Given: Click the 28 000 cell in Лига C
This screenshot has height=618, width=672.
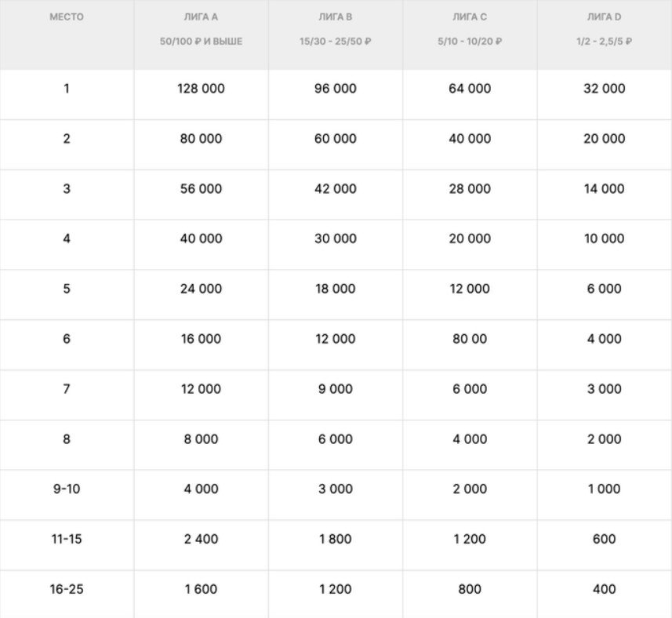Looking at the screenshot, I should click(470, 189).
